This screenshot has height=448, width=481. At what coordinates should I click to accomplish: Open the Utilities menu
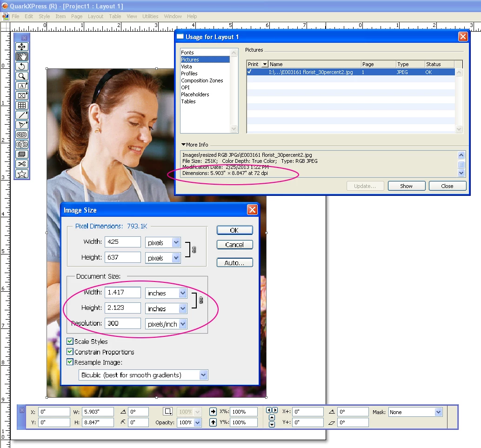150,16
